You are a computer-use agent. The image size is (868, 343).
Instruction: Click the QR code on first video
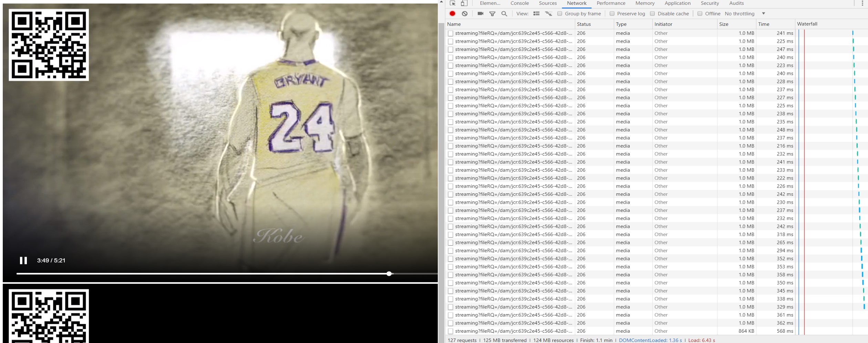click(49, 45)
